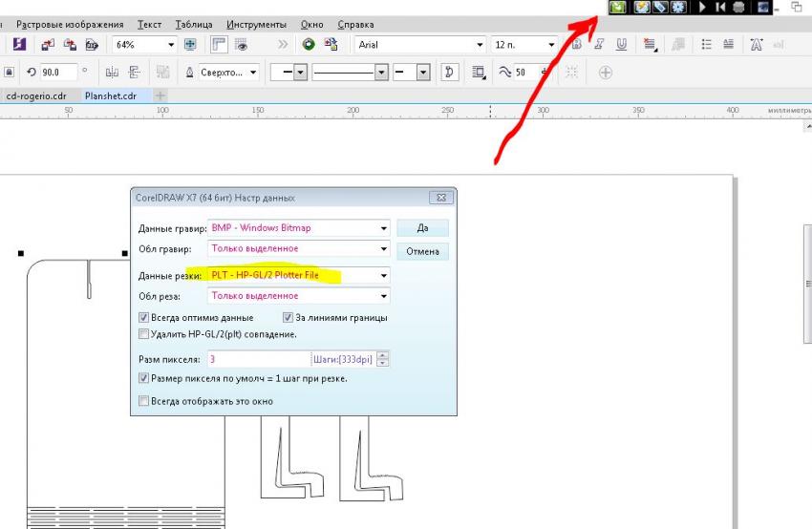Click the play arrow in the black toolbar
Viewport: 812px width, 529px height.
[703, 8]
